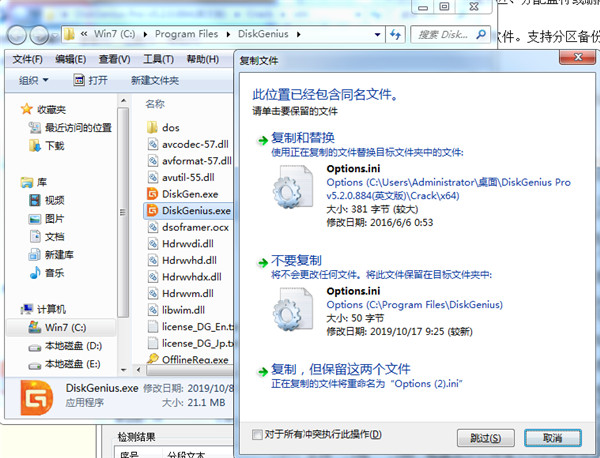Select the avutil-55.dll file
The image size is (600, 458).
(181, 177)
